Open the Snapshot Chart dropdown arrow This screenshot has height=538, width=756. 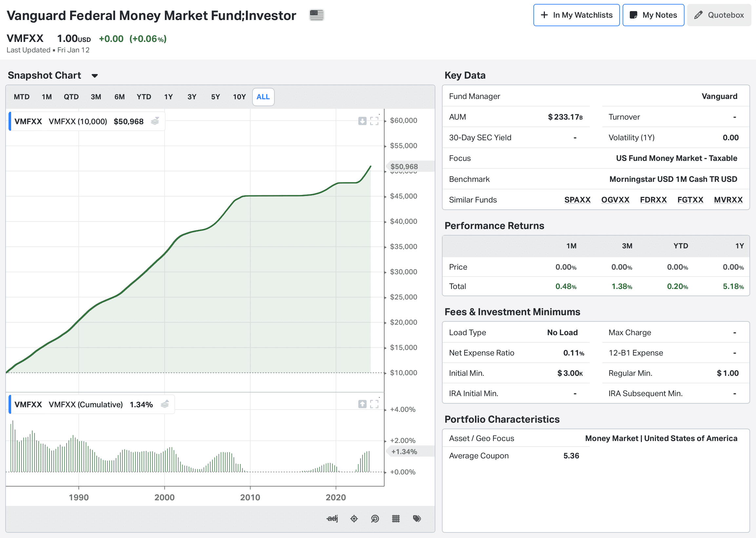(95, 76)
